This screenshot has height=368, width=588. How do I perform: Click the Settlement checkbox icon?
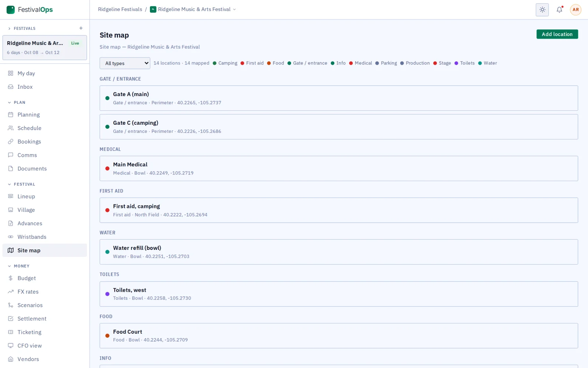[x=11, y=319]
